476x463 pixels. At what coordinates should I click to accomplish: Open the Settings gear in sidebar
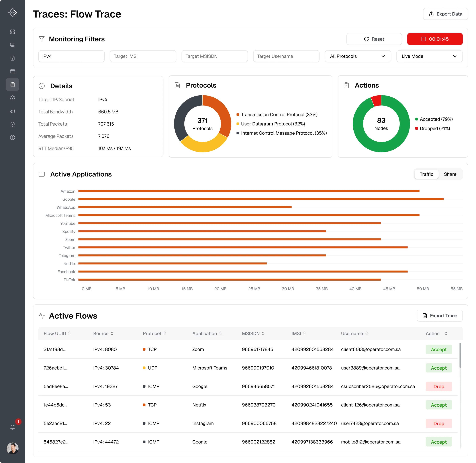pyautogui.click(x=12, y=98)
